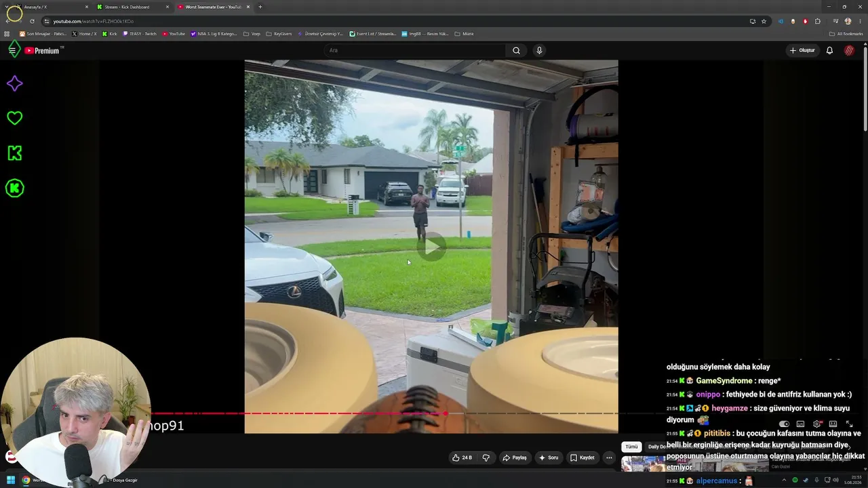Select the Tümü filter chip

point(631,447)
